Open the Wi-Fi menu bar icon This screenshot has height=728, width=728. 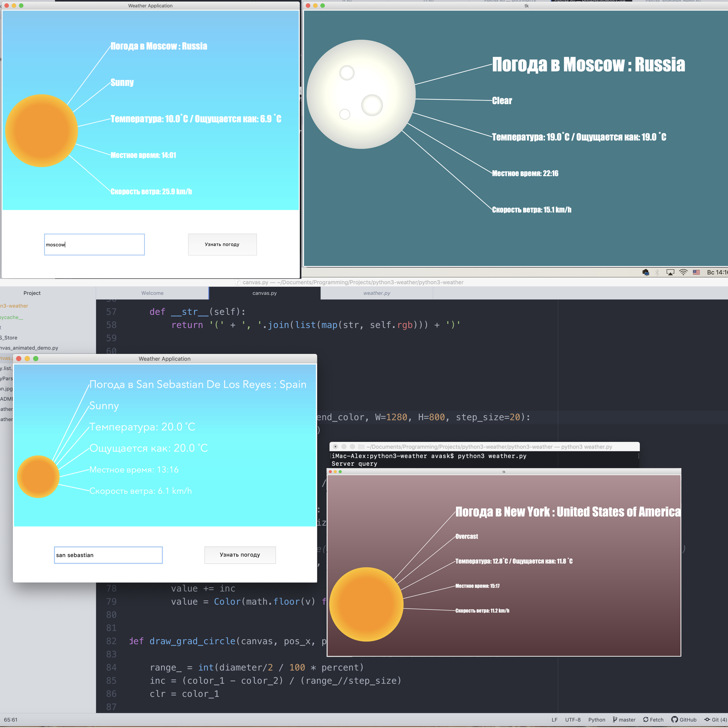point(683,272)
